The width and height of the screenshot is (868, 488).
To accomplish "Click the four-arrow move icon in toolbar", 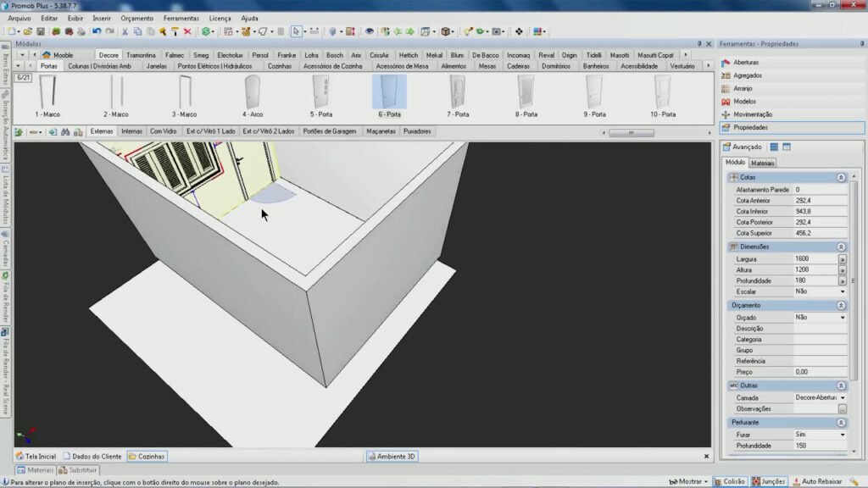I will point(519,31).
